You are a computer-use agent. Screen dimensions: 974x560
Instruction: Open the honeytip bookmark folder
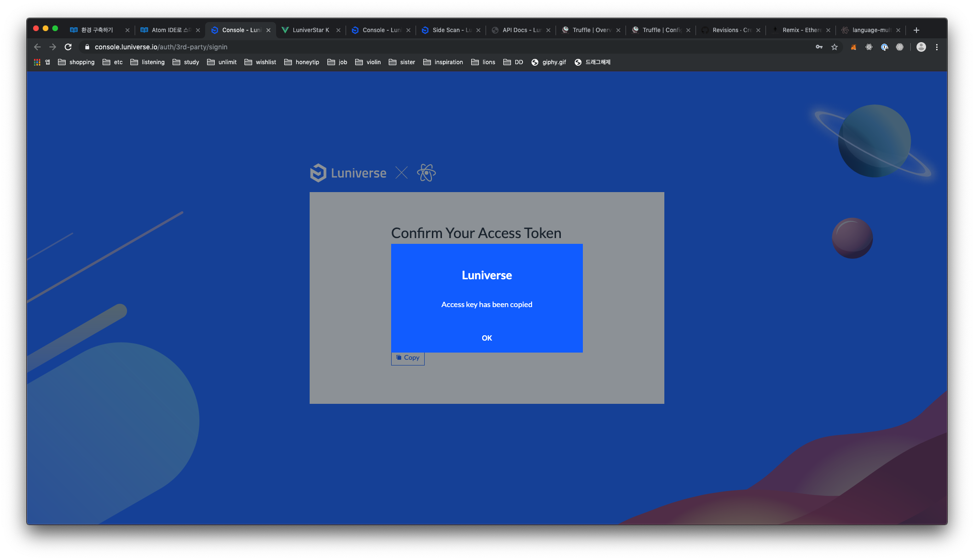[x=301, y=62]
